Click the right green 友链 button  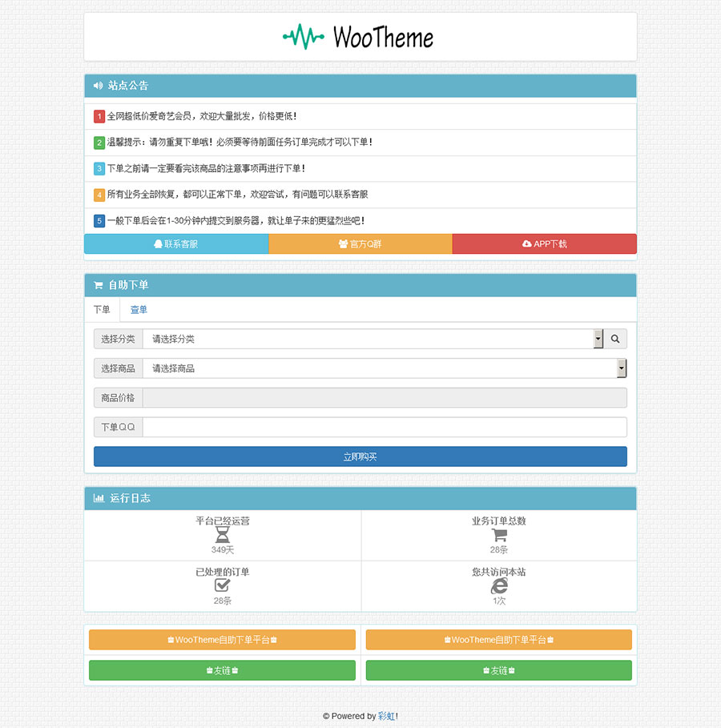pos(499,670)
